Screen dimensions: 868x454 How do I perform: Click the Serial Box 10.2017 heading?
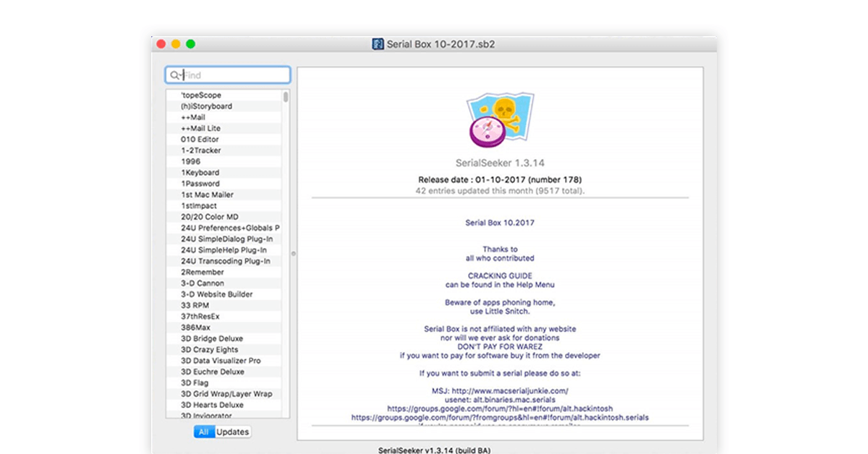pos(500,223)
